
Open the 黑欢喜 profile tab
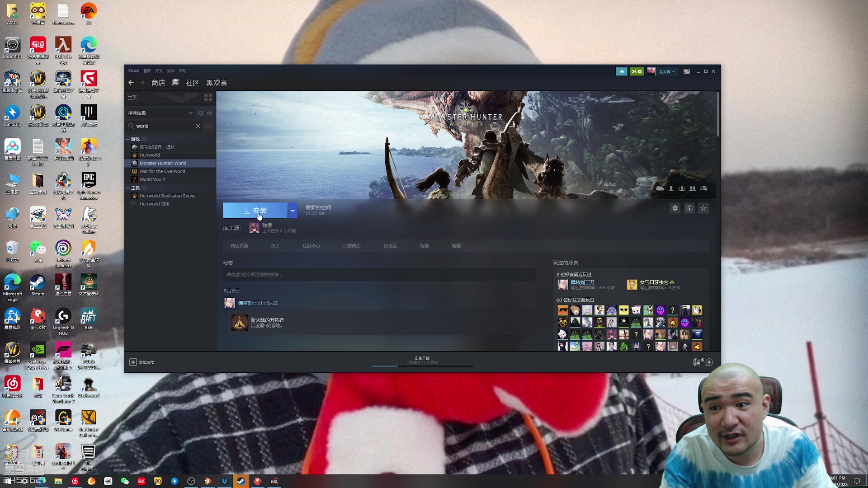coord(217,83)
